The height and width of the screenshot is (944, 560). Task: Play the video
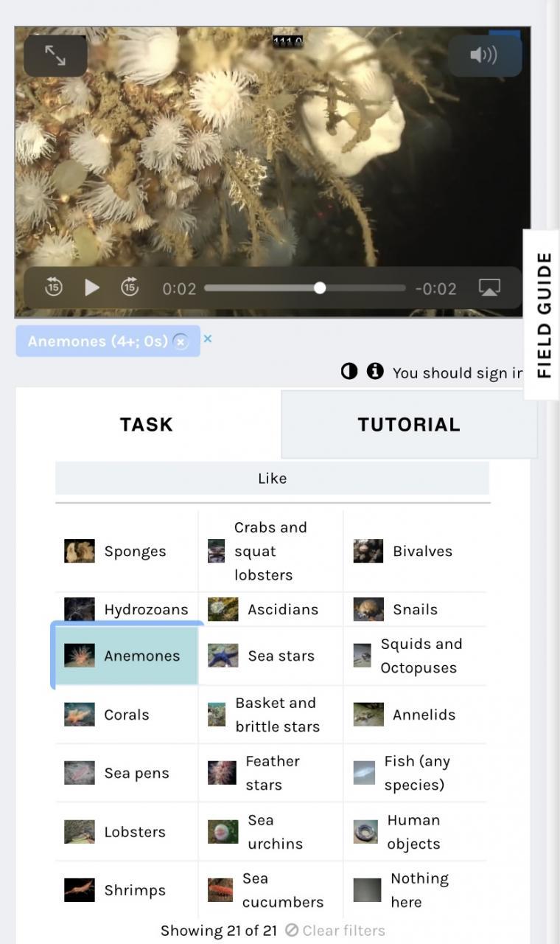click(91, 288)
